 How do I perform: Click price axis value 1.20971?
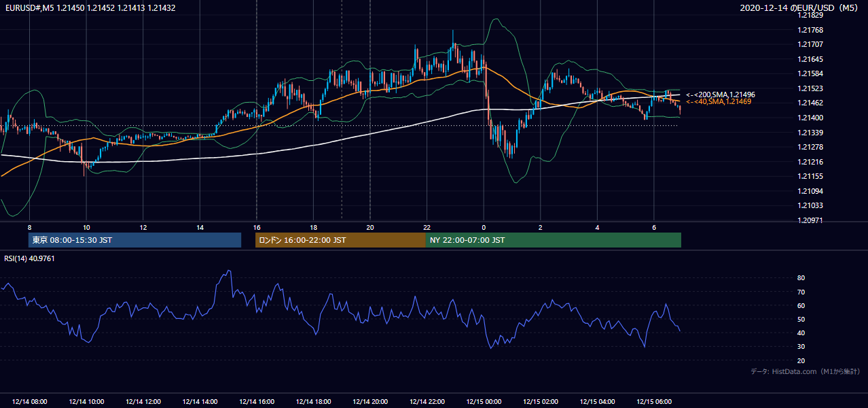(810, 220)
